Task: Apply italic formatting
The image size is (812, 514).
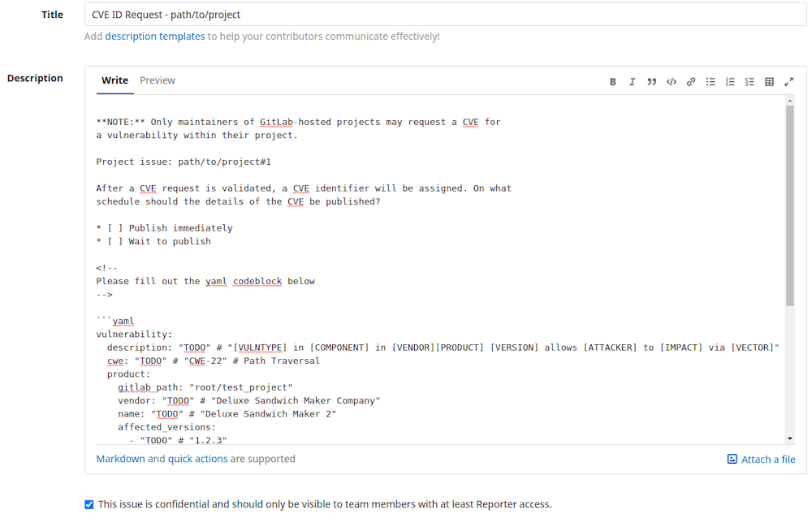Action: pyautogui.click(x=633, y=81)
